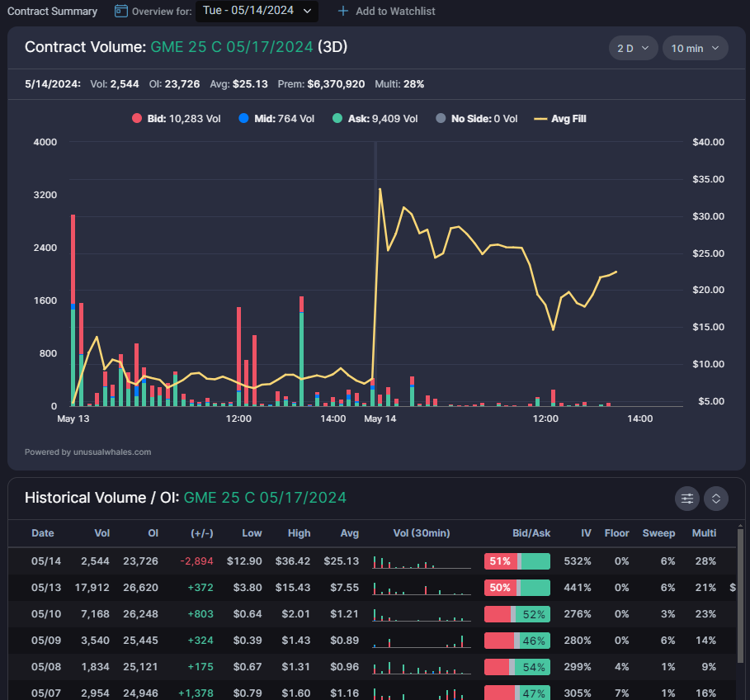
Task: Sort table by Vol column header
Action: click(x=101, y=533)
